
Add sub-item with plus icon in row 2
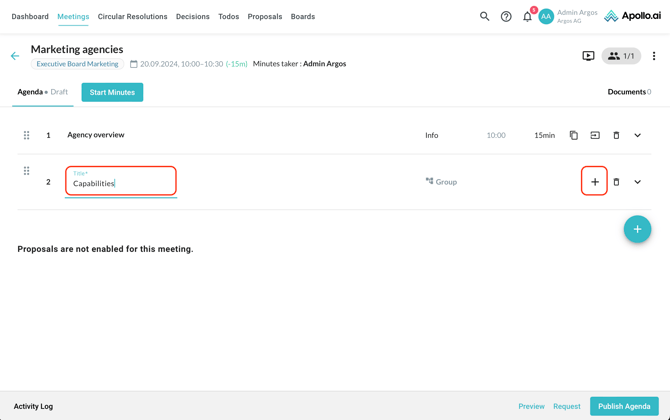coord(594,182)
